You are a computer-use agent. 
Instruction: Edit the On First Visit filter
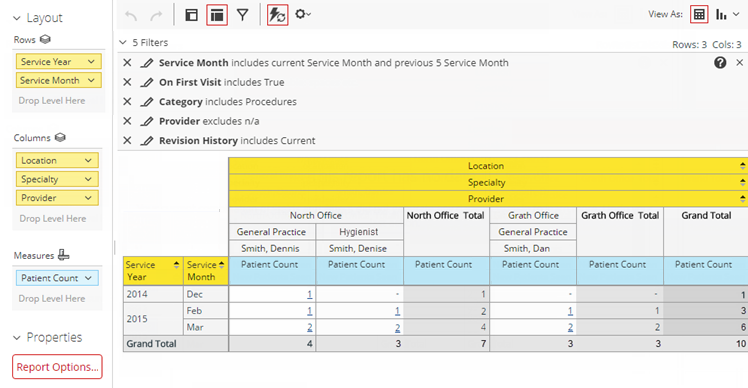pos(147,83)
